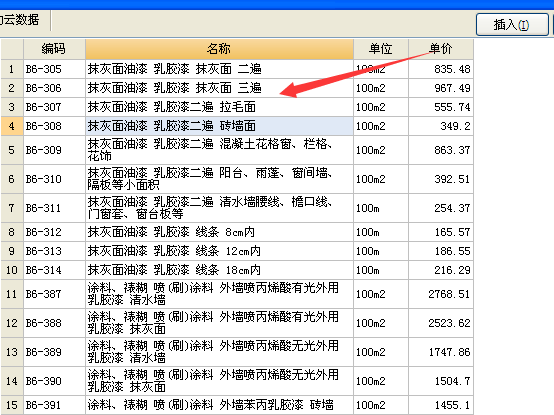Select code cell B6-307

pyautogui.click(x=54, y=107)
